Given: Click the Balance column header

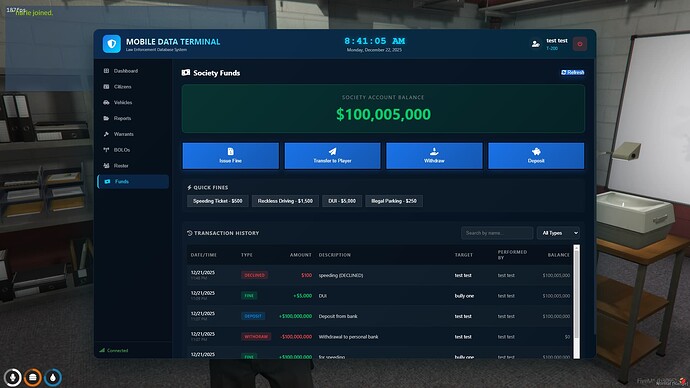Looking at the screenshot, I should [559, 255].
